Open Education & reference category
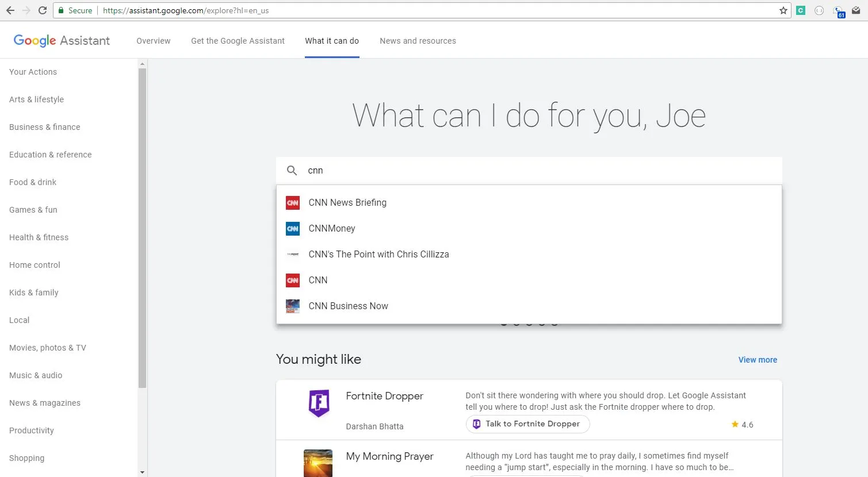Image resolution: width=868 pixels, height=477 pixels. pos(51,155)
